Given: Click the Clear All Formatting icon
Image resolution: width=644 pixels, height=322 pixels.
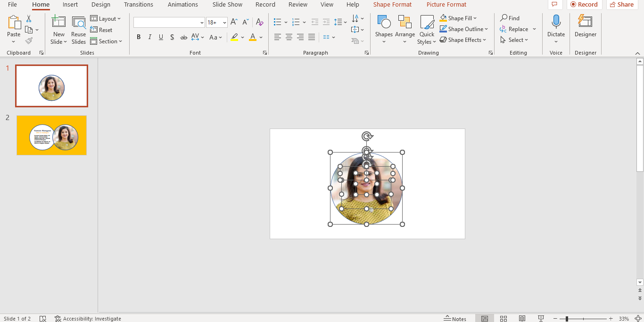Looking at the screenshot, I should [x=259, y=22].
